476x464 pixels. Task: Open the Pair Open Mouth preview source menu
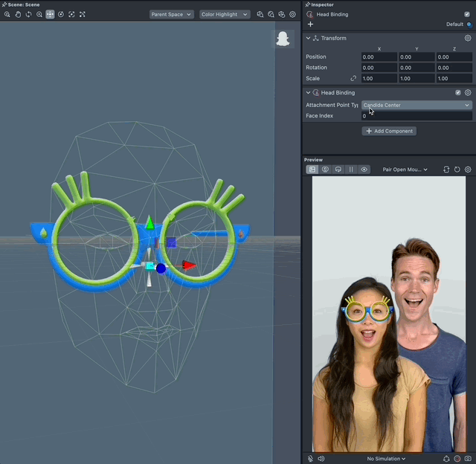pyautogui.click(x=405, y=170)
